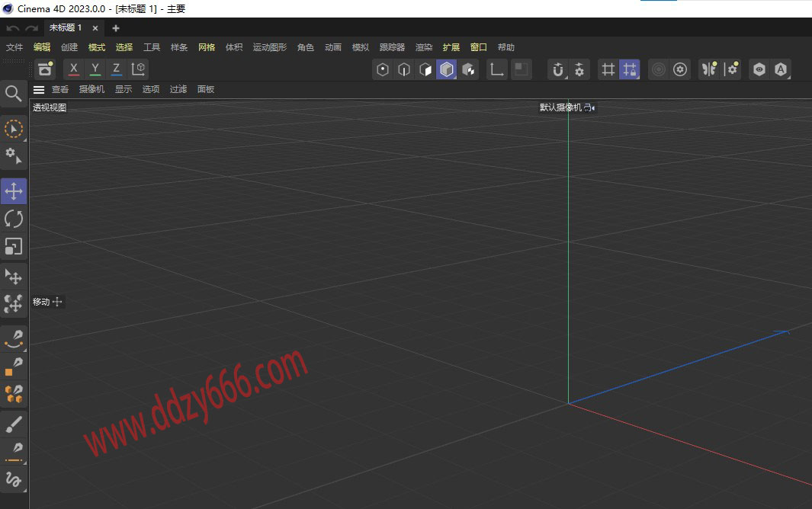Open the 选择 menu
This screenshot has height=509, width=812.
[124, 47]
